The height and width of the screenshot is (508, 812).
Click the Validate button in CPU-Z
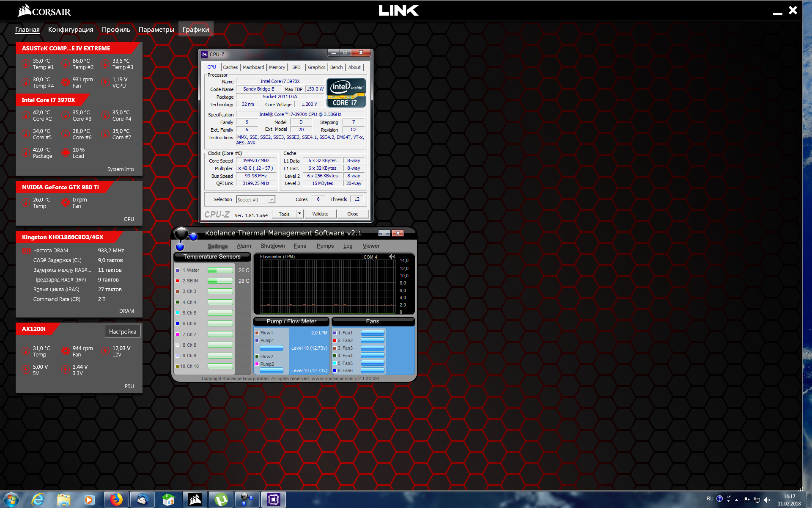tap(320, 214)
